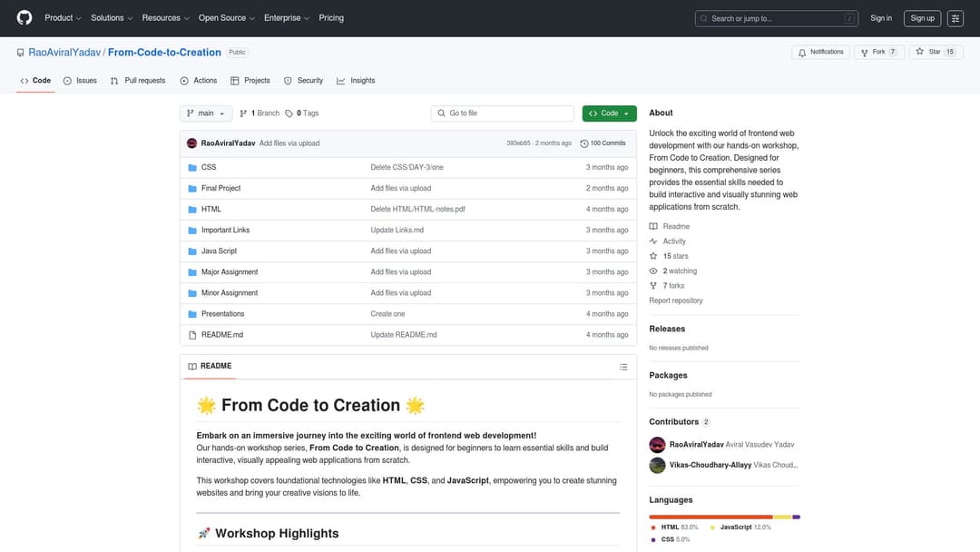
Task: Open the green Code dropdown button
Action: 610,113
